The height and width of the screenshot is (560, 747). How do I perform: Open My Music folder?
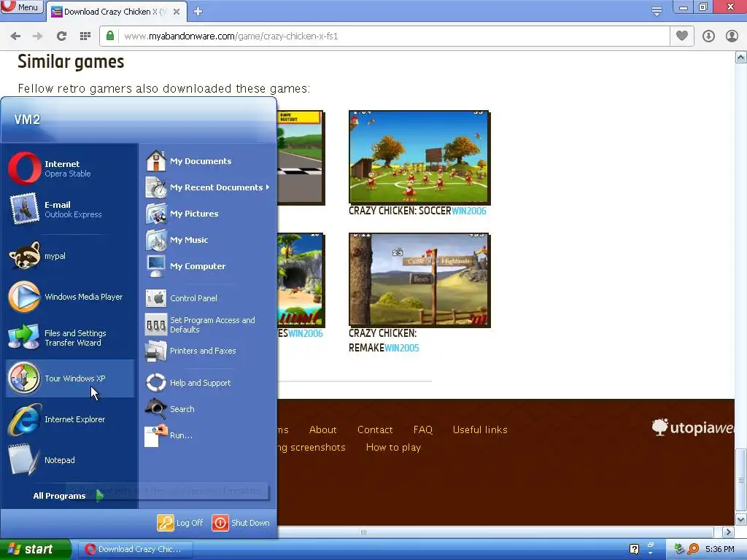click(x=207, y=239)
